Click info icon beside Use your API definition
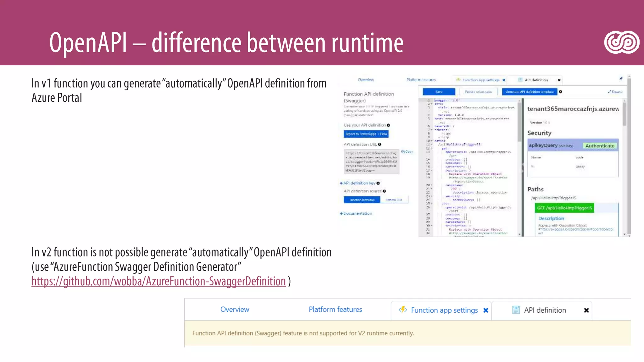The width and height of the screenshot is (644, 362). tap(388, 125)
